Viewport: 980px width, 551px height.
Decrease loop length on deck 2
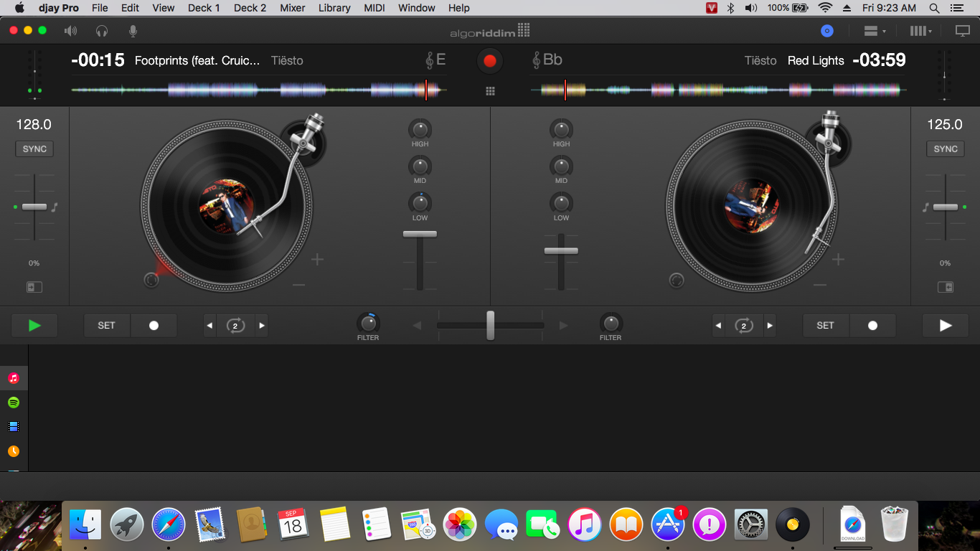tap(718, 325)
